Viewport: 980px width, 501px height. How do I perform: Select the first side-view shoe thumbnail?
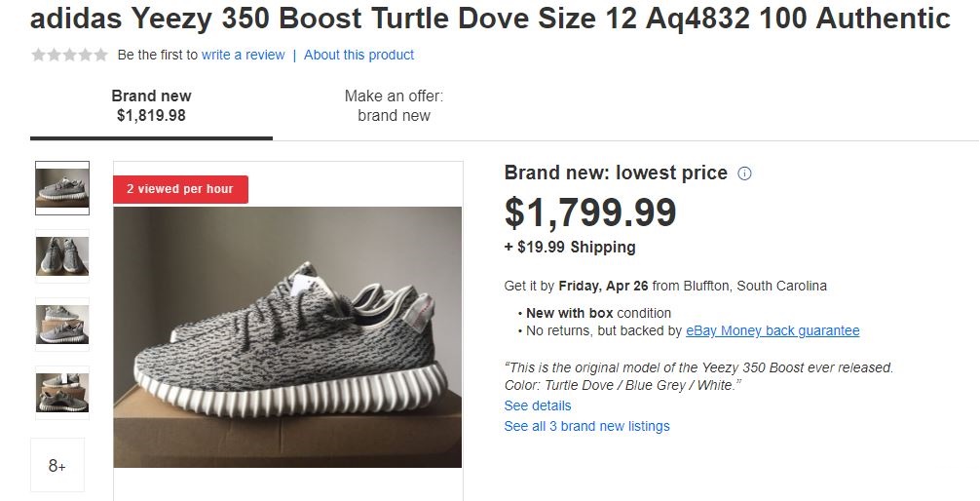pos(62,187)
